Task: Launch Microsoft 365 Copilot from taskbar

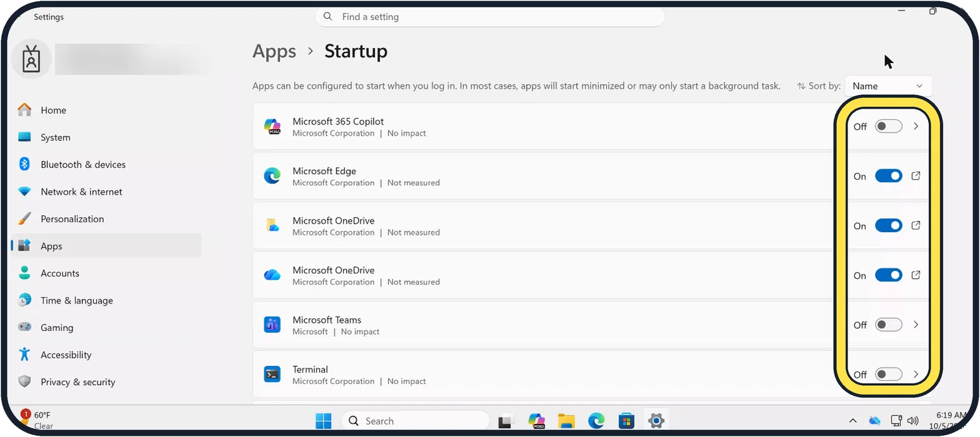Action: tap(536, 421)
